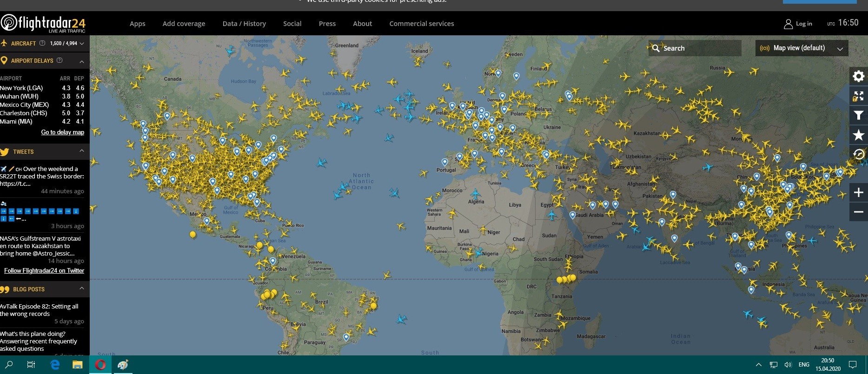Collapse the Tweets section
Screen dimensions: 868x374
[82, 151]
